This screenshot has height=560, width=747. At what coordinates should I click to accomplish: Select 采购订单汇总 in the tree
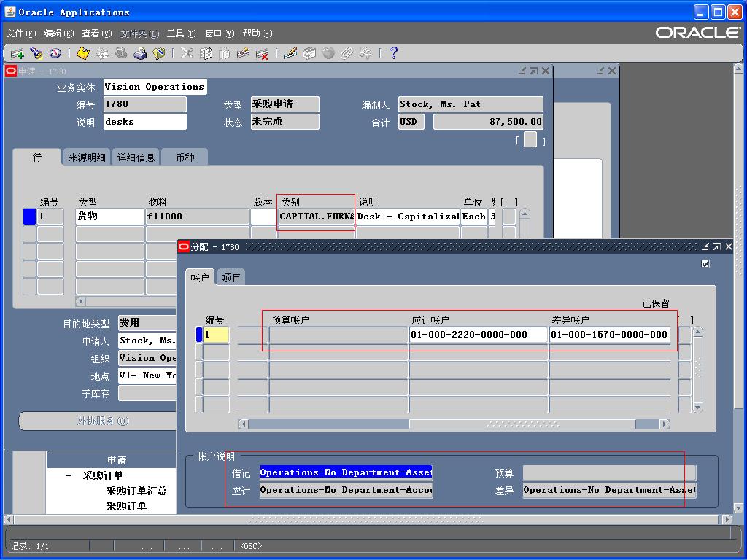[136, 491]
